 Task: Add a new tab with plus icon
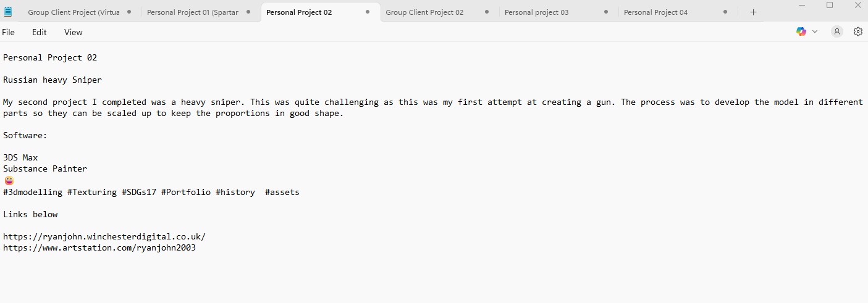click(753, 12)
